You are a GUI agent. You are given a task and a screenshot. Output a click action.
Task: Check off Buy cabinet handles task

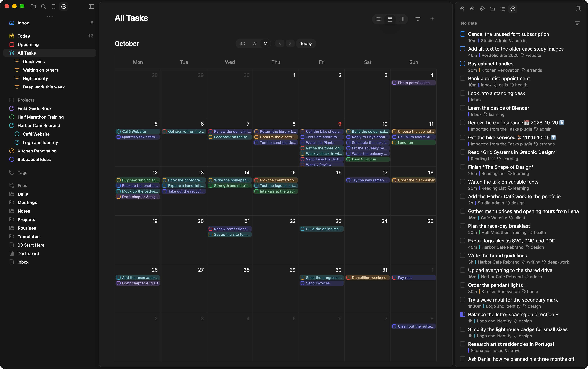(x=463, y=64)
